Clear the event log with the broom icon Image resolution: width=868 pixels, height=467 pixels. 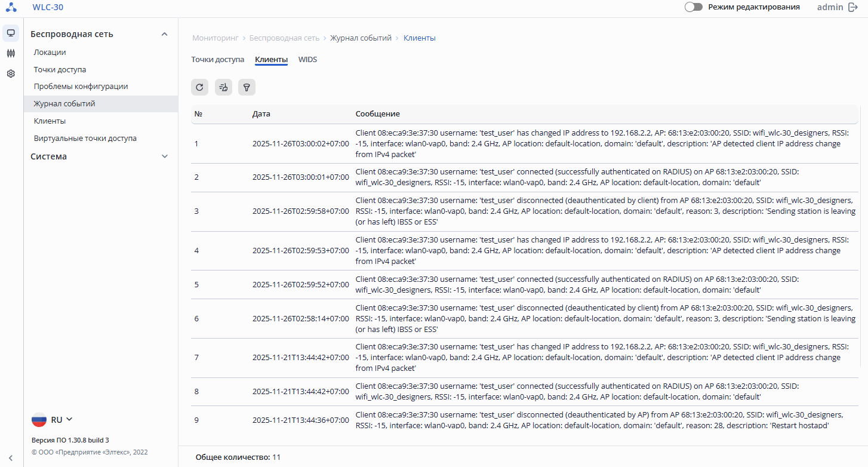click(x=223, y=87)
